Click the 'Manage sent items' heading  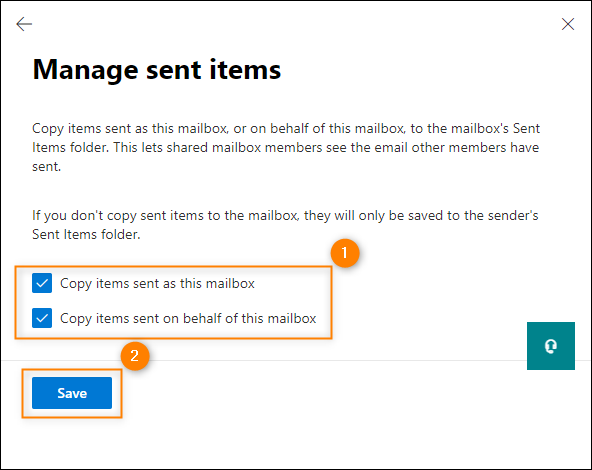(157, 71)
